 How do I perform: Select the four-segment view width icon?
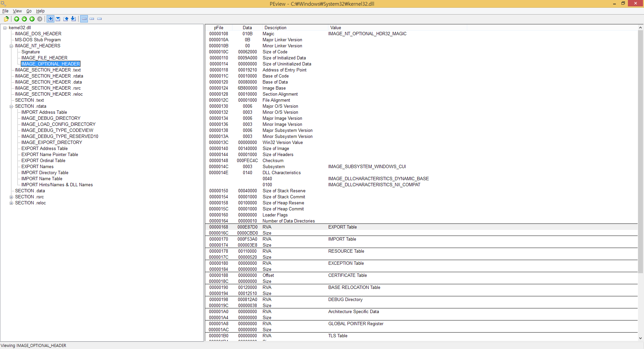click(x=84, y=19)
